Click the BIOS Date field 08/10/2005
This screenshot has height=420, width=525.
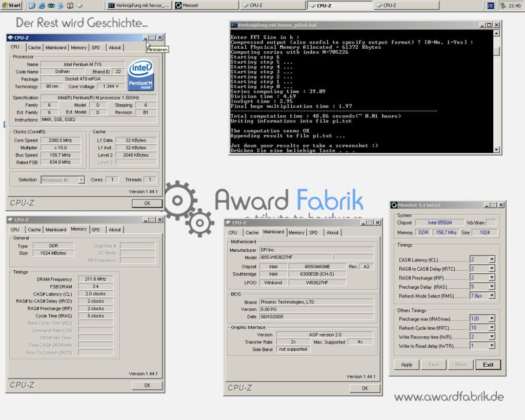[316, 316]
